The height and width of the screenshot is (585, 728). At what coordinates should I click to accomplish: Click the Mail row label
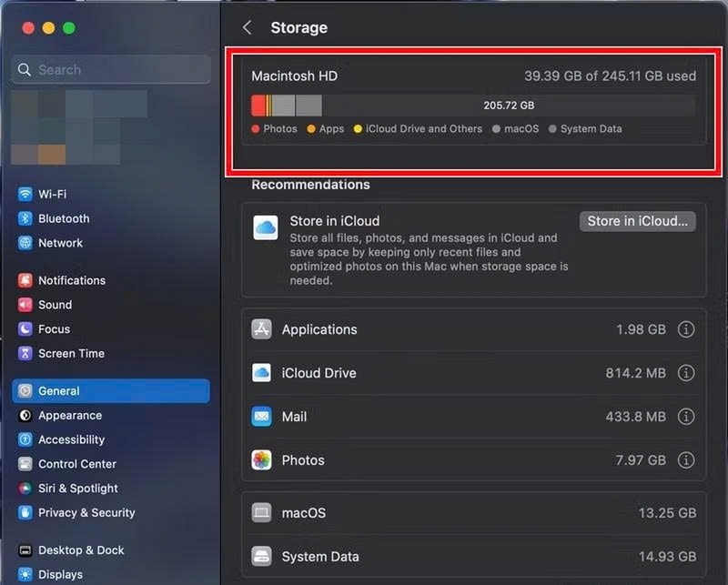[294, 417]
